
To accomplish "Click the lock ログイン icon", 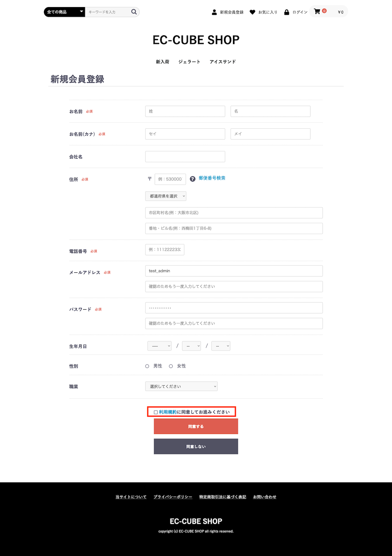I will point(287,12).
